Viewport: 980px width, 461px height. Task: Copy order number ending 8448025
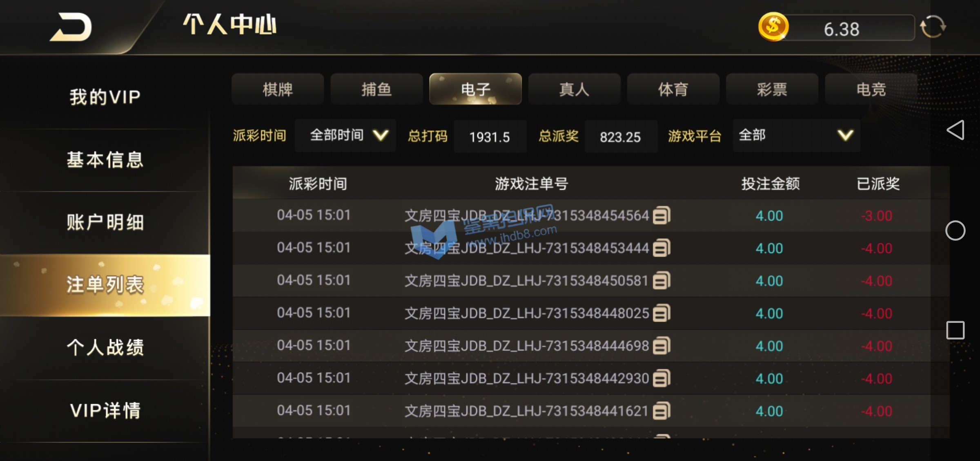661,313
